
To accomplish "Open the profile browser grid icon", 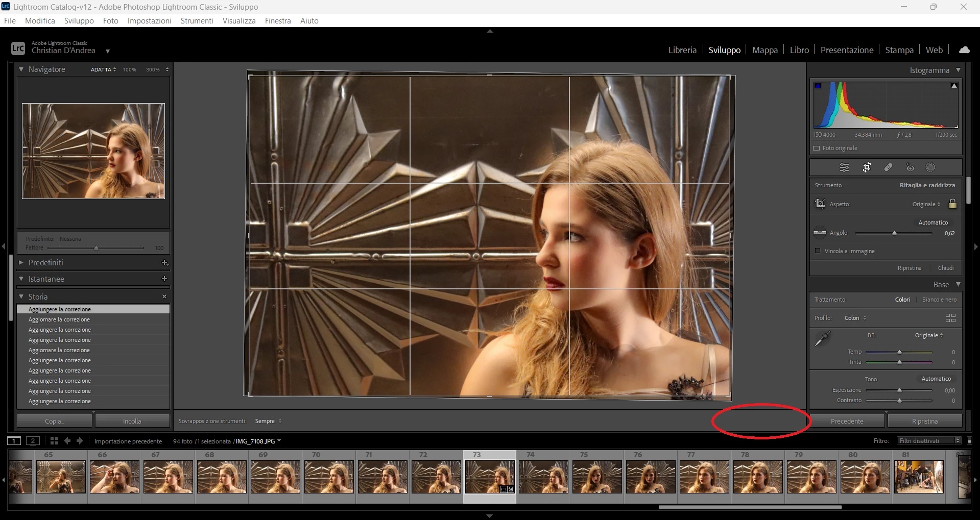I will tap(950, 318).
